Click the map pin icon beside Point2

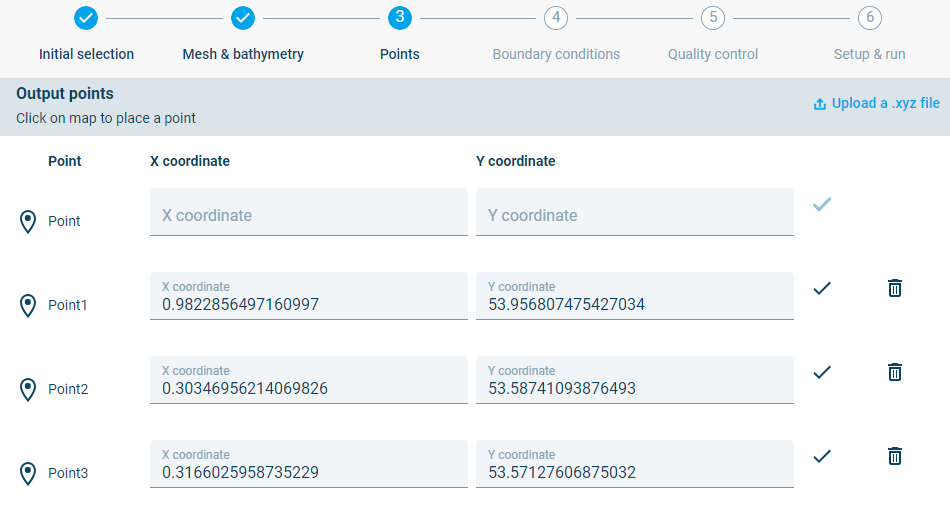28,390
